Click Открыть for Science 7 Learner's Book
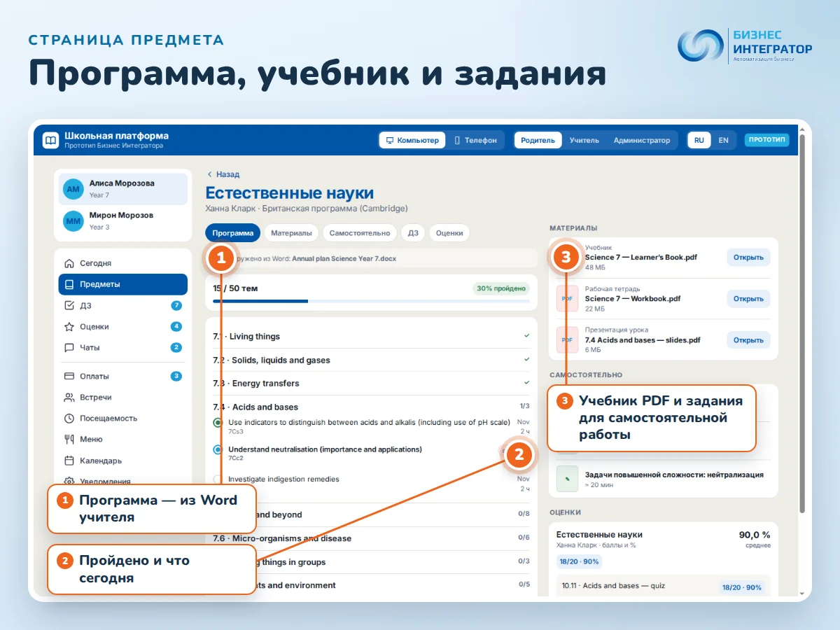Screen dimensions: 840x630 pos(748,257)
